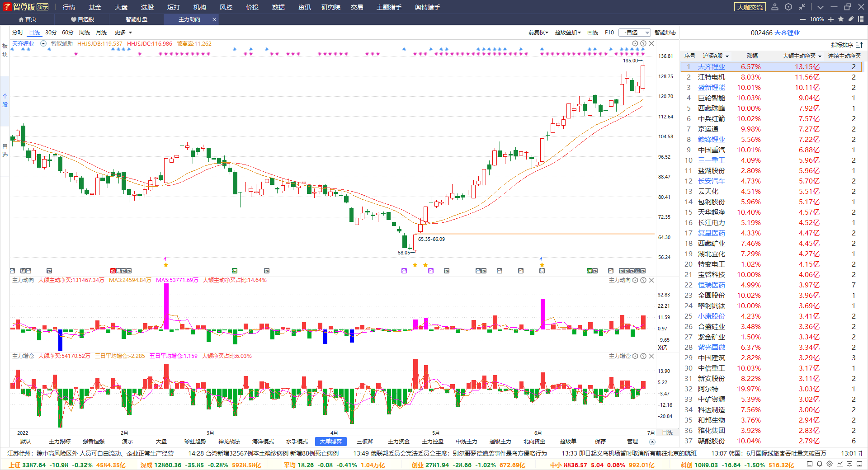Screen dimensions: 868x470
Task: Switch chart period to 周线
Action: (85, 33)
